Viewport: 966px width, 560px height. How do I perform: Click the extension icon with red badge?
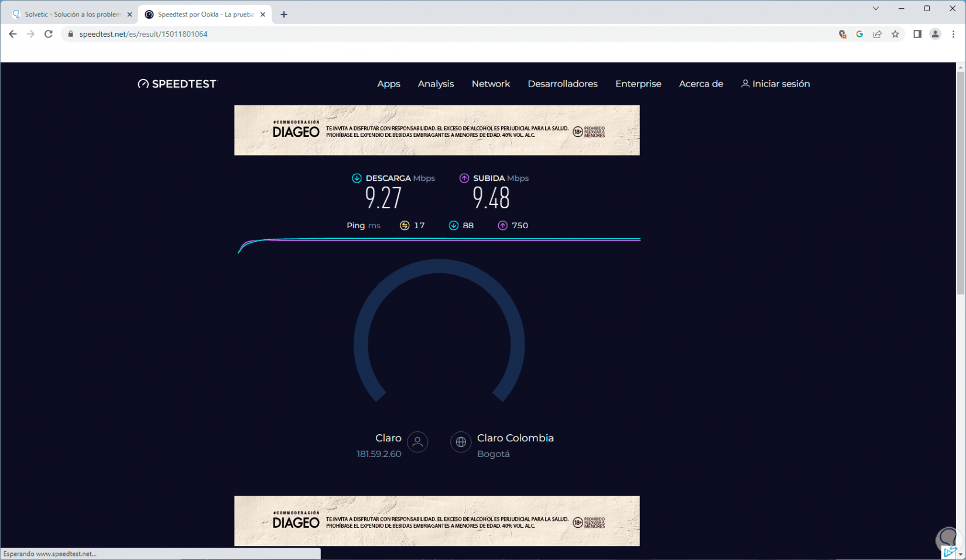click(x=842, y=34)
